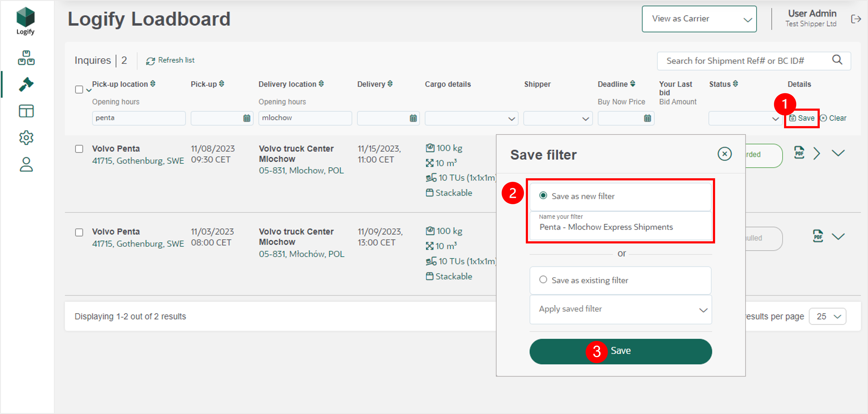The width and height of the screenshot is (868, 414).
Task: Click the Refresh list icon
Action: pyautogui.click(x=150, y=61)
